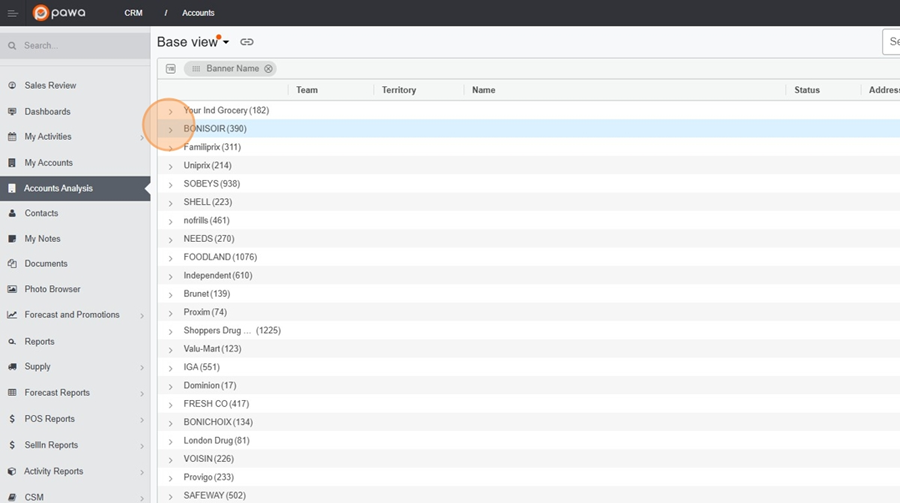Click the Accounts breadcrumb link
The height and width of the screenshot is (503, 900).
(198, 13)
